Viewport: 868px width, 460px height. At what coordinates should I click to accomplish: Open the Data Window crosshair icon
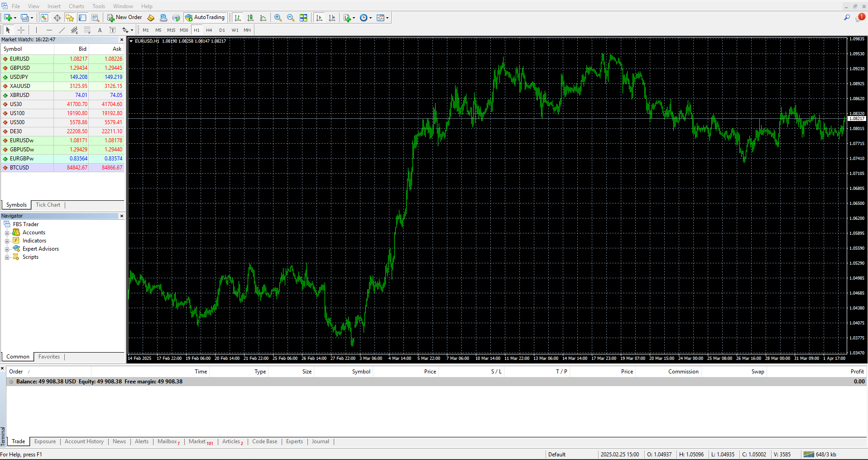[x=57, y=18]
